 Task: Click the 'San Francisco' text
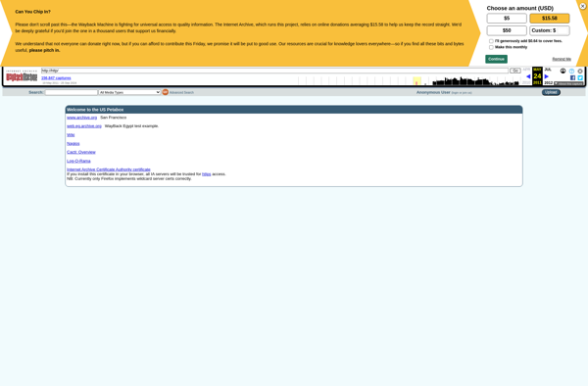click(114, 118)
